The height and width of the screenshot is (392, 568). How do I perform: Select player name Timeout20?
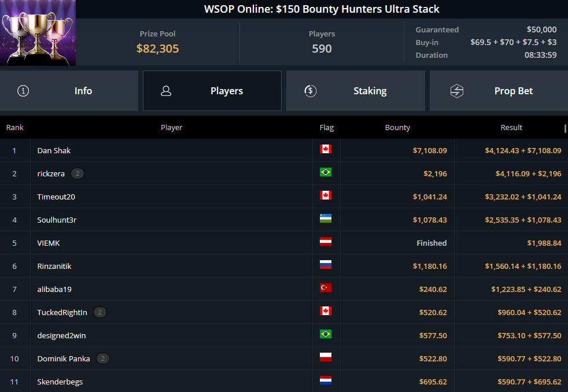(x=56, y=197)
